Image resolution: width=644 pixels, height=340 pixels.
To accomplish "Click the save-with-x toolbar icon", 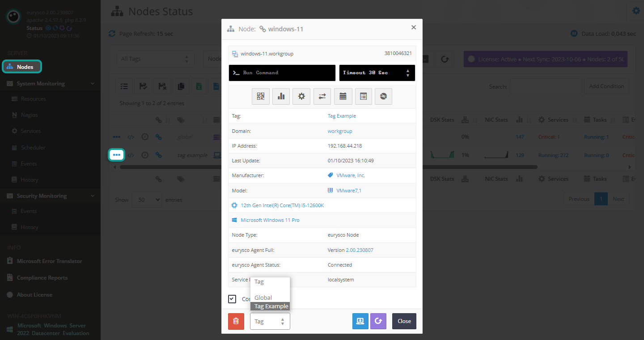I will [162, 86].
